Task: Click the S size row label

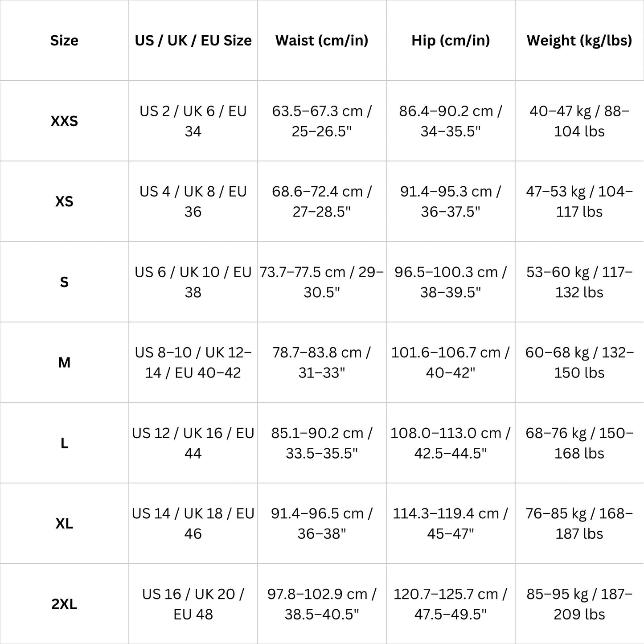Action: (x=64, y=282)
